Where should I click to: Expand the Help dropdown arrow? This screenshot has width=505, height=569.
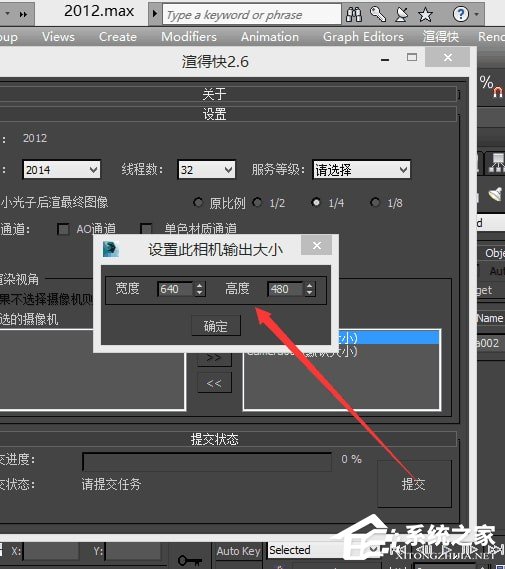coord(477,15)
